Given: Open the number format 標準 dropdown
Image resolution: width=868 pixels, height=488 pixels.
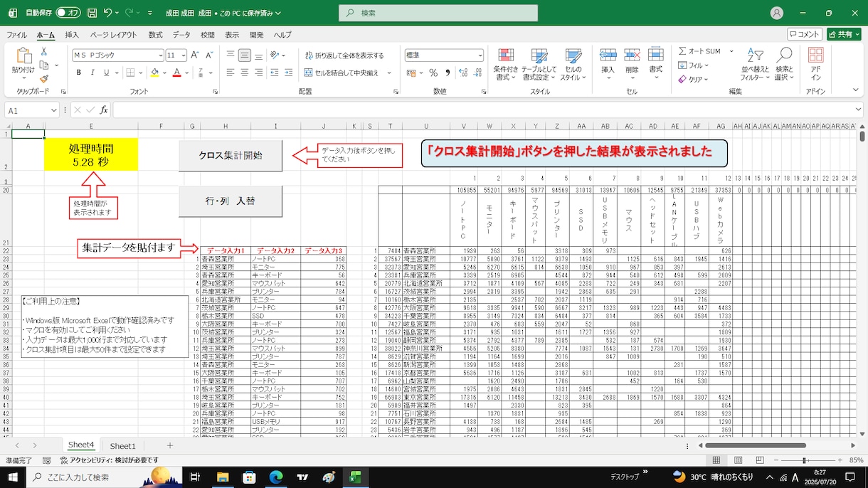Looking at the screenshot, I should coord(482,55).
